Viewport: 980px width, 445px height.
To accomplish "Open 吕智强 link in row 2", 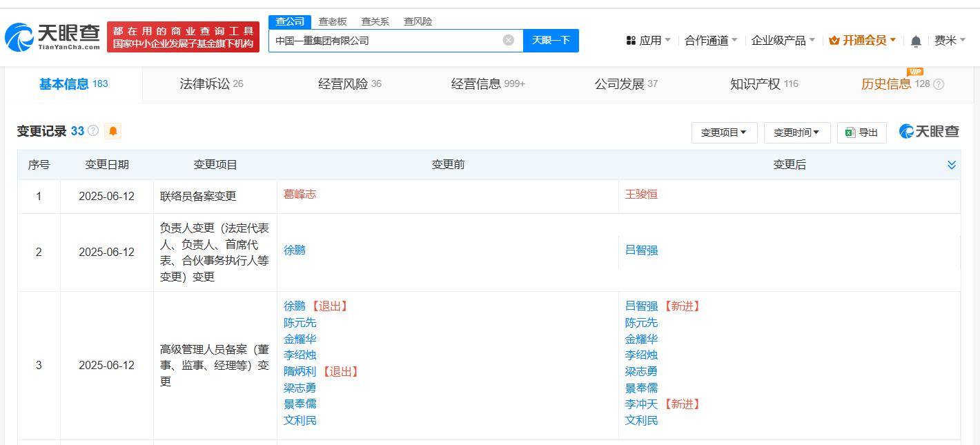I will click(x=641, y=250).
